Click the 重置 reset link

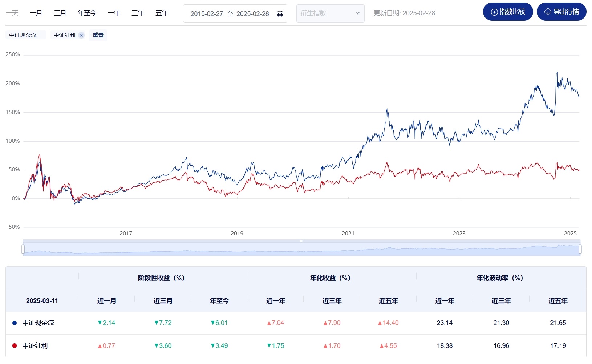[98, 35]
